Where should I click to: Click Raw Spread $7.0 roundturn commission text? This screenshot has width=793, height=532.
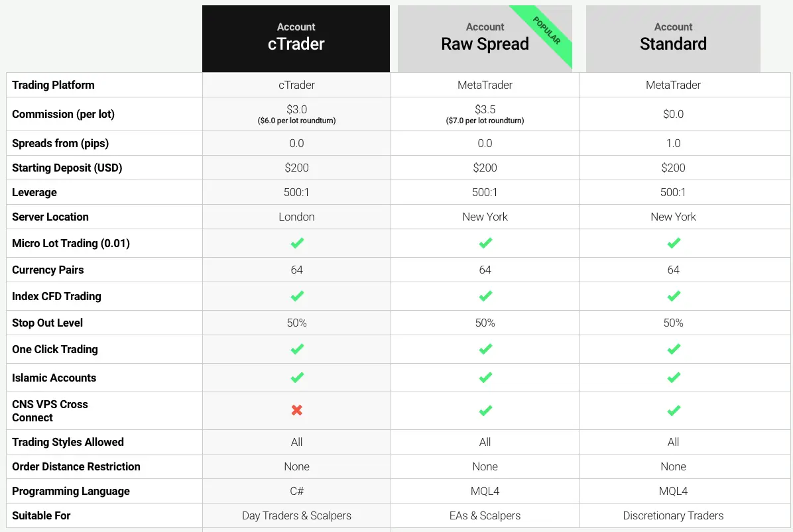pyautogui.click(x=485, y=121)
